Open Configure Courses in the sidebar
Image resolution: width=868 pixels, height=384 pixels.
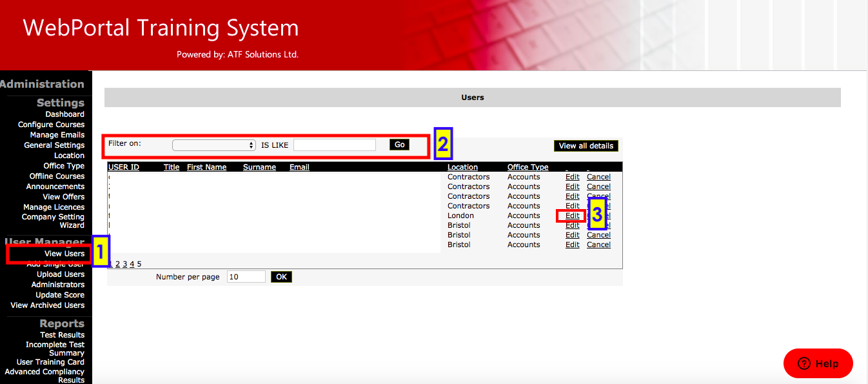click(51, 125)
